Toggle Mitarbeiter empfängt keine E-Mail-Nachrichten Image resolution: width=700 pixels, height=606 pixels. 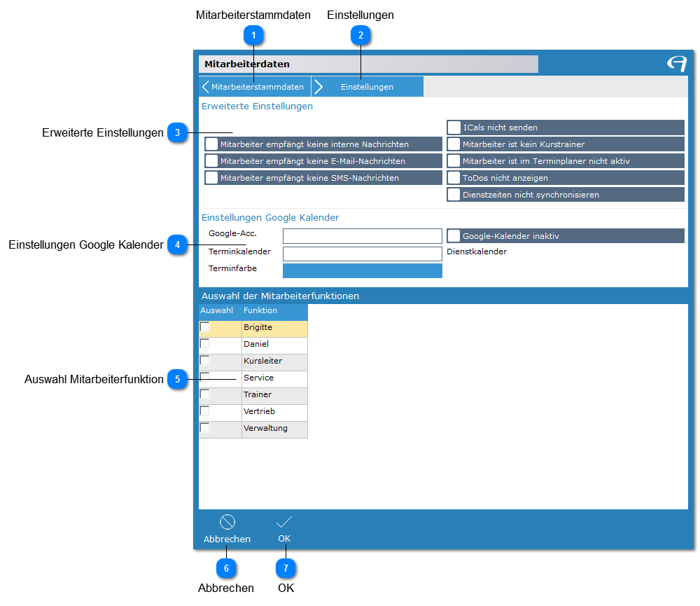(x=211, y=161)
